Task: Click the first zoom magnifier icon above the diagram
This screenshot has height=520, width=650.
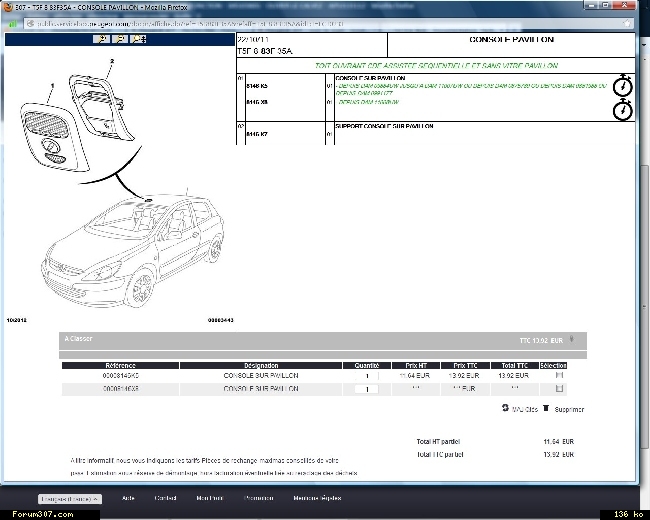Action: pos(101,39)
